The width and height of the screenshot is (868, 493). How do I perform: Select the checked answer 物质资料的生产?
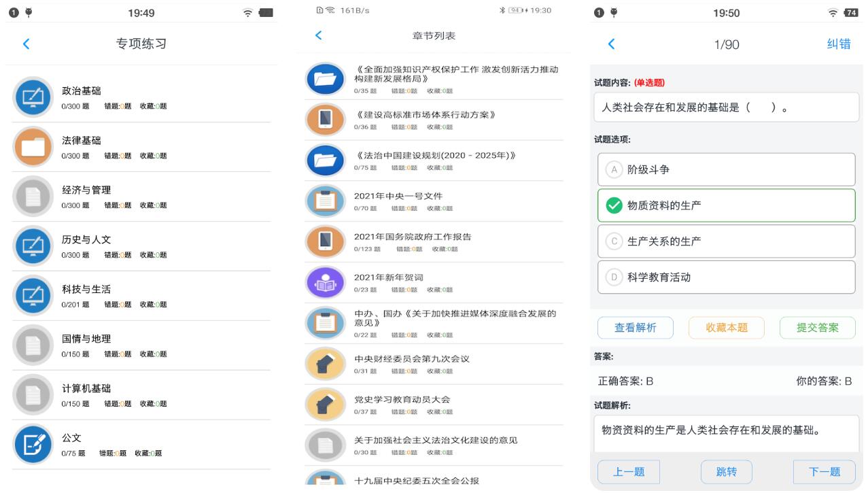pos(726,205)
